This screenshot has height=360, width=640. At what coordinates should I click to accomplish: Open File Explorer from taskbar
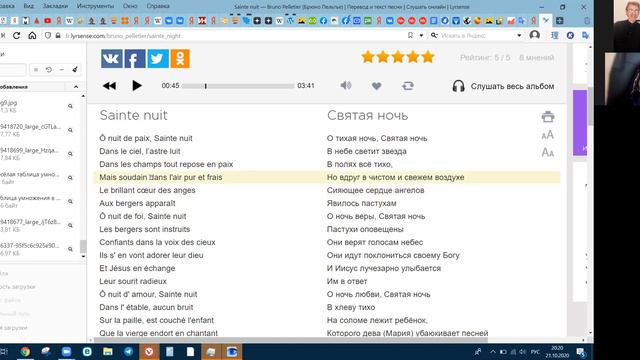tap(108, 351)
